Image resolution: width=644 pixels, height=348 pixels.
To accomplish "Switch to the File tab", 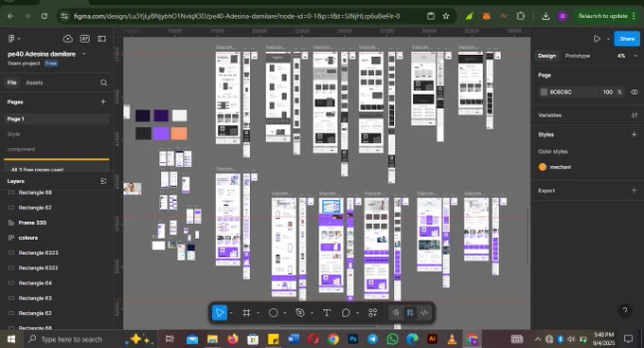I will coord(11,82).
